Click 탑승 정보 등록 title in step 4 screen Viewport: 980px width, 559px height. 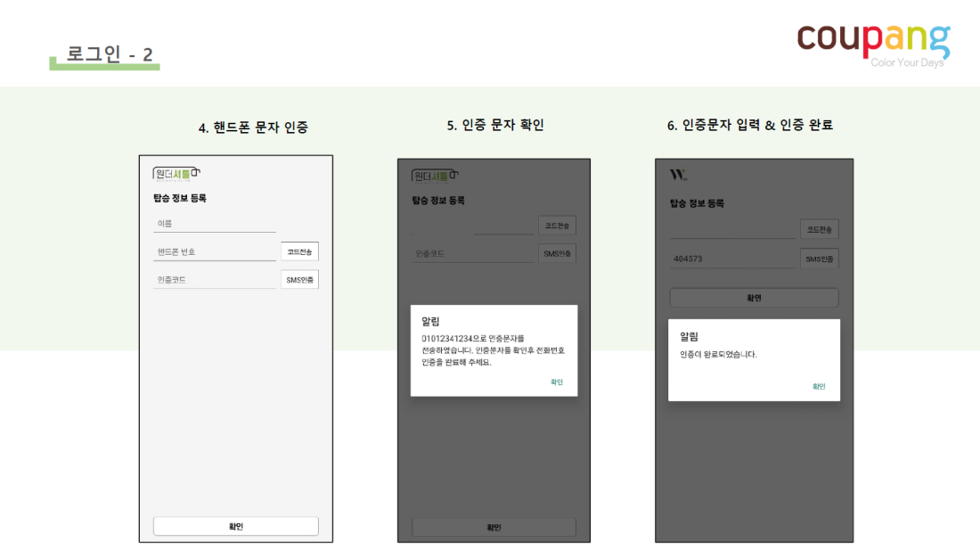click(180, 198)
